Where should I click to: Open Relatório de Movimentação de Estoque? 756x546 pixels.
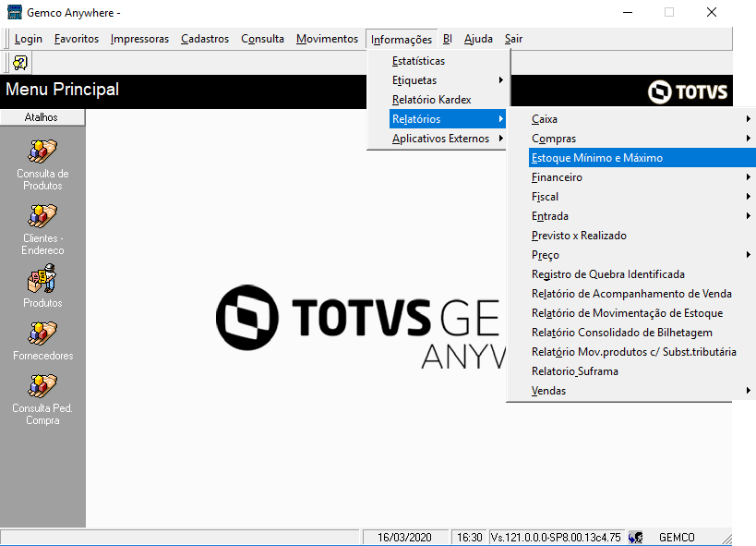[x=642, y=313]
